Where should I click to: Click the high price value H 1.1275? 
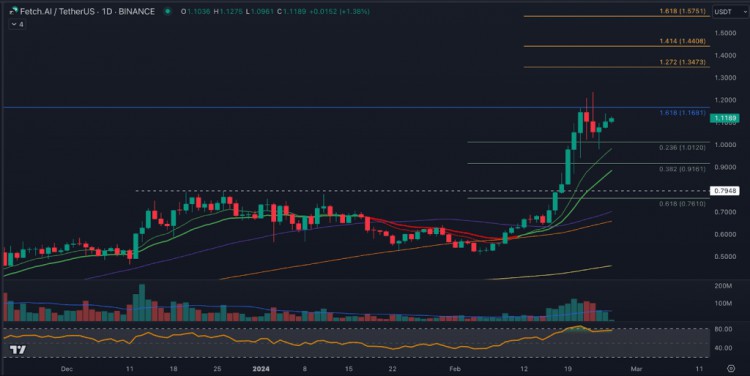tap(228, 11)
